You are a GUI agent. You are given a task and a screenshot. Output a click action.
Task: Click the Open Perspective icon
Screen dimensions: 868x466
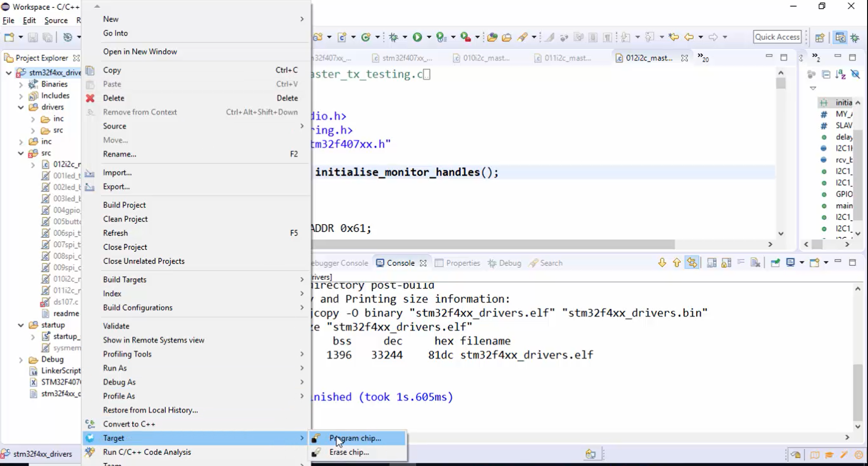point(820,37)
